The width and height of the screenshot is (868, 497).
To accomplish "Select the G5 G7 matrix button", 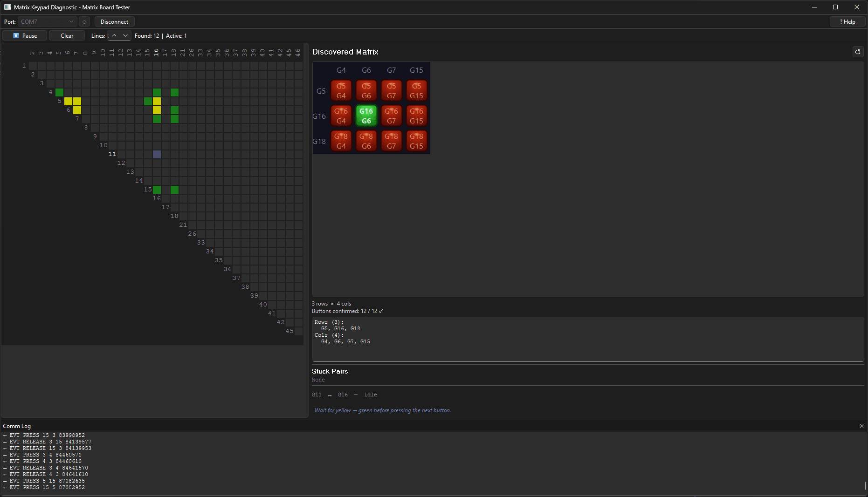I will 392,91.
